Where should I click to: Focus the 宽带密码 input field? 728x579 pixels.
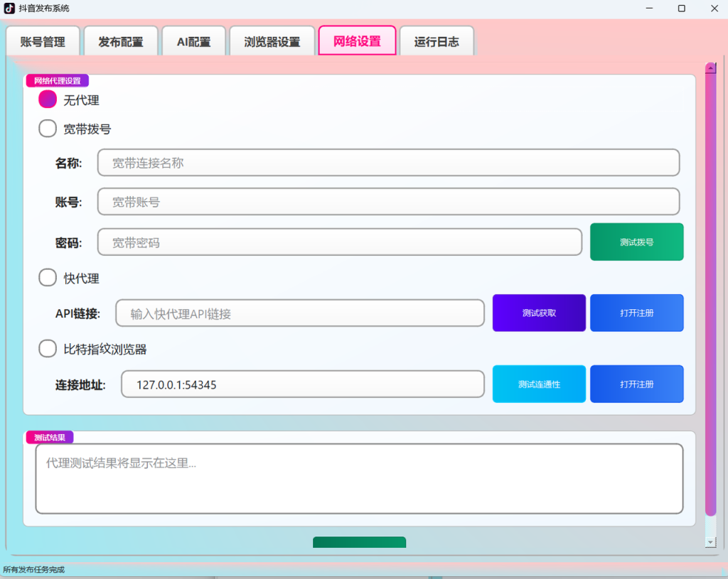(340, 242)
